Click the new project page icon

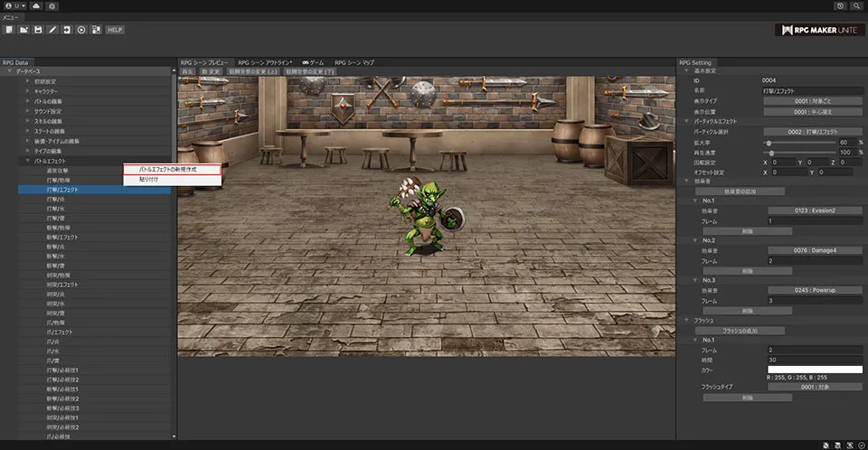click(x=8, y=30)
